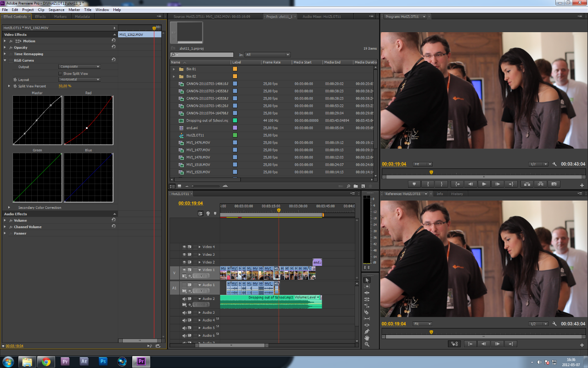The height and width of the screenshot is (368, 588).
Task: Open the Sequence menu
Action: coord(57,10)
